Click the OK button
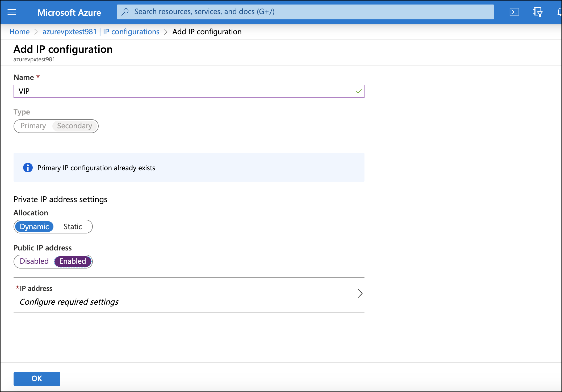The height and width of the screenshot is (392, 562). (x=37, y=379)
